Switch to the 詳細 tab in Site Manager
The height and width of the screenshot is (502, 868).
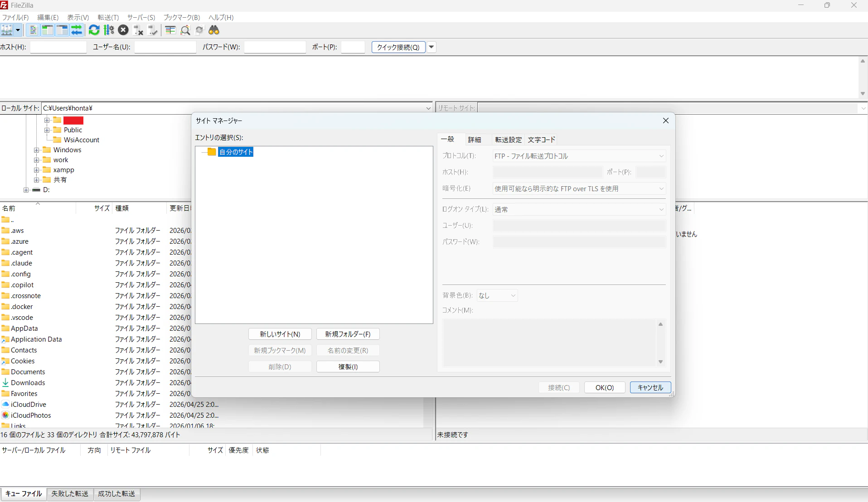point(475,140)
